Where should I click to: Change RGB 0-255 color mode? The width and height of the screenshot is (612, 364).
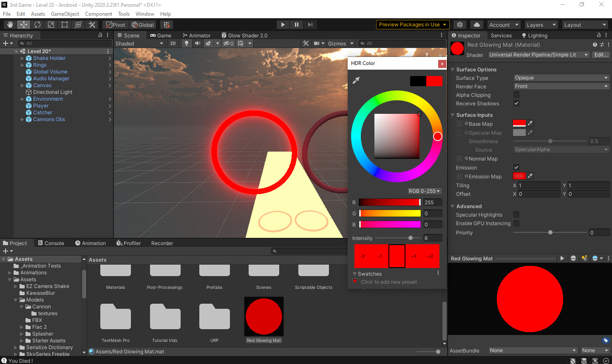point(424,191)
